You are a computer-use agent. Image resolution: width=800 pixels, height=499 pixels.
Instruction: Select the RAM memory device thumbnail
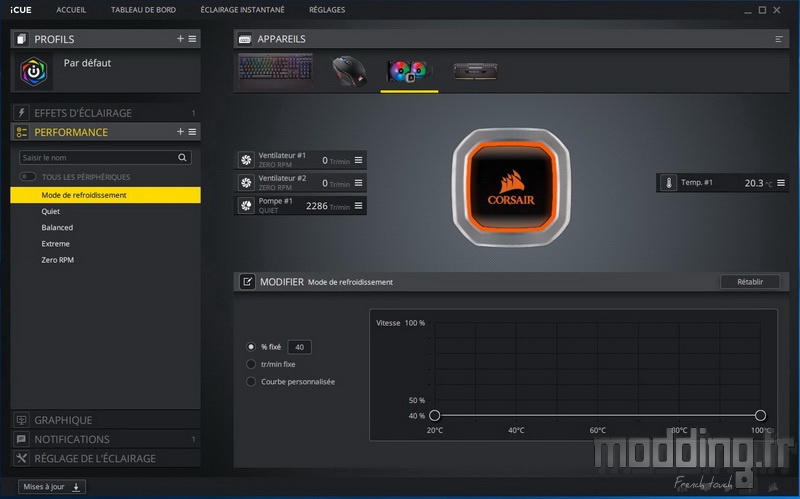(476, 71)
